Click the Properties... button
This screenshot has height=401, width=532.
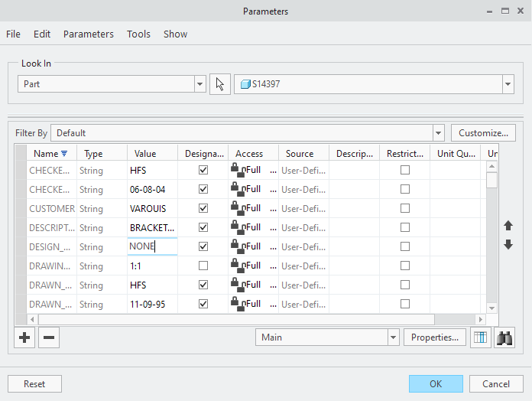pyautogui.click(x=435, y=337)
